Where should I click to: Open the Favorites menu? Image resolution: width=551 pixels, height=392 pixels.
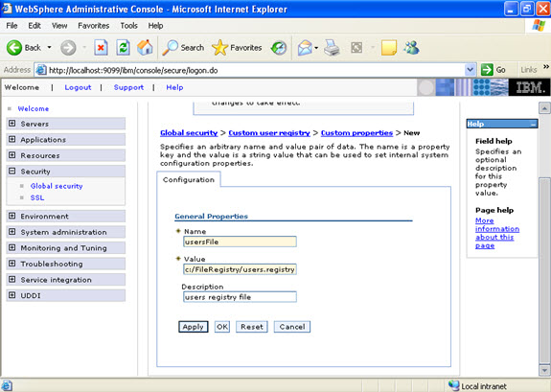click(94, 26)
